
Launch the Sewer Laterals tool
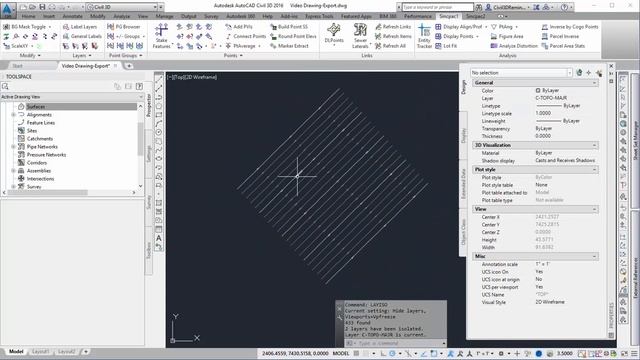[x=360, y=36]
